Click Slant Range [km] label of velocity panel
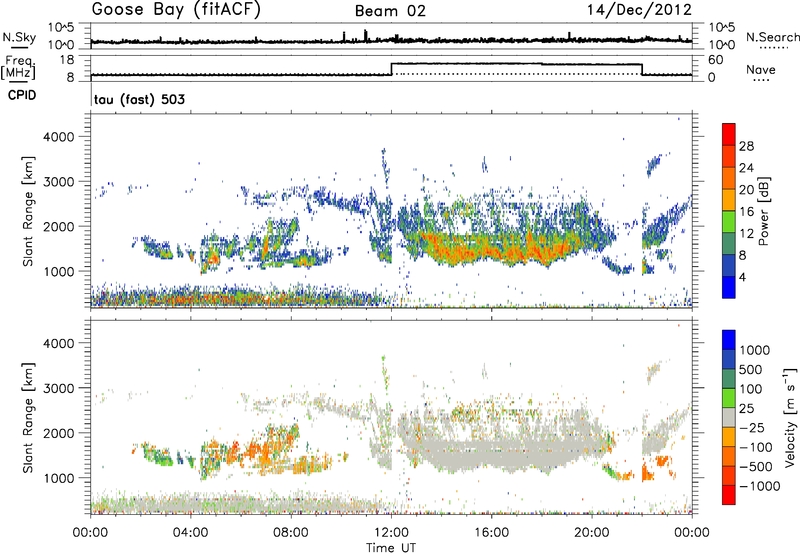800x554 pixels. pyautogui.click(x=28, y=418)
